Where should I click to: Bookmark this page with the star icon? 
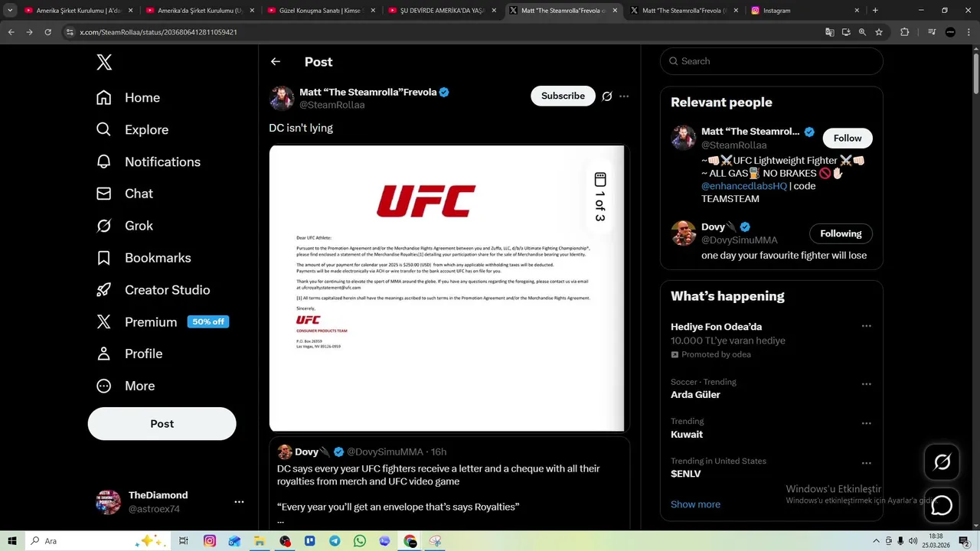(879, 32)
